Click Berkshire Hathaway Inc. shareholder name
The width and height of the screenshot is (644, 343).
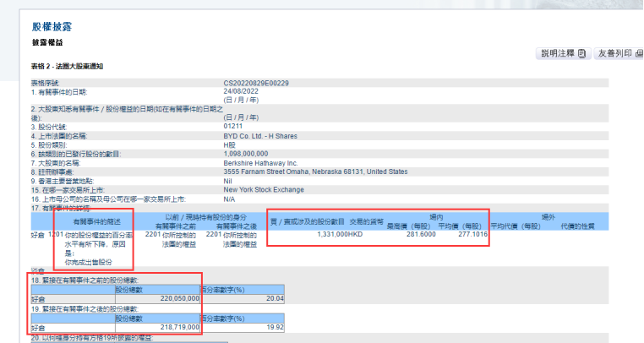tap(260, 163)
